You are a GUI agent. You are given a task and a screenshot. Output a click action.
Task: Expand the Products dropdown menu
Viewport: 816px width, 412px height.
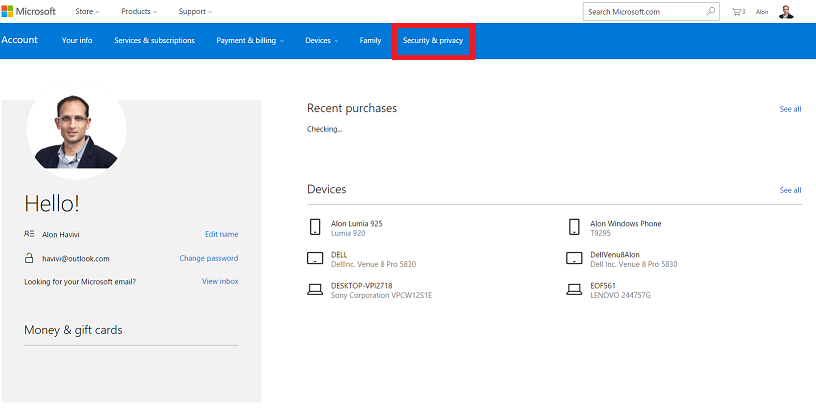(x=139, y=11)
